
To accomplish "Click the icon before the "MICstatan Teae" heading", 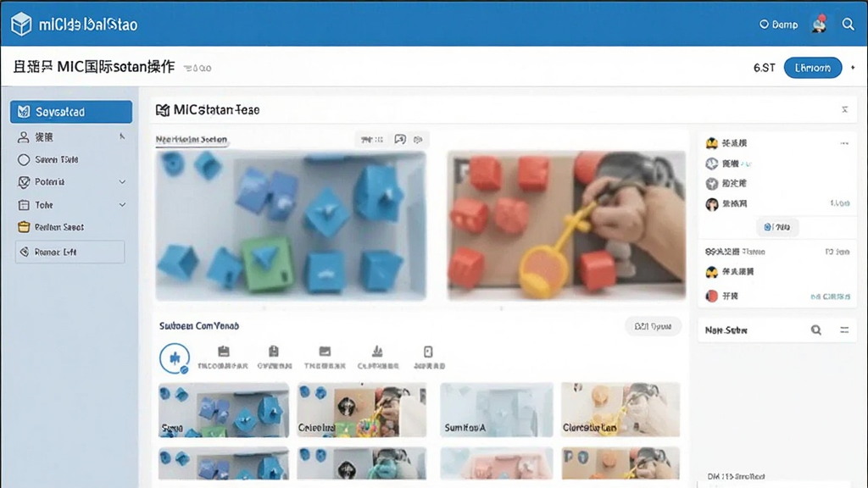I will [162, 110].
